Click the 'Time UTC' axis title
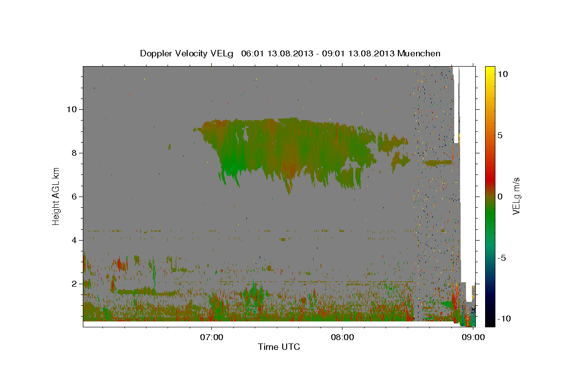 pyautogui.click(x=279, y=347)
